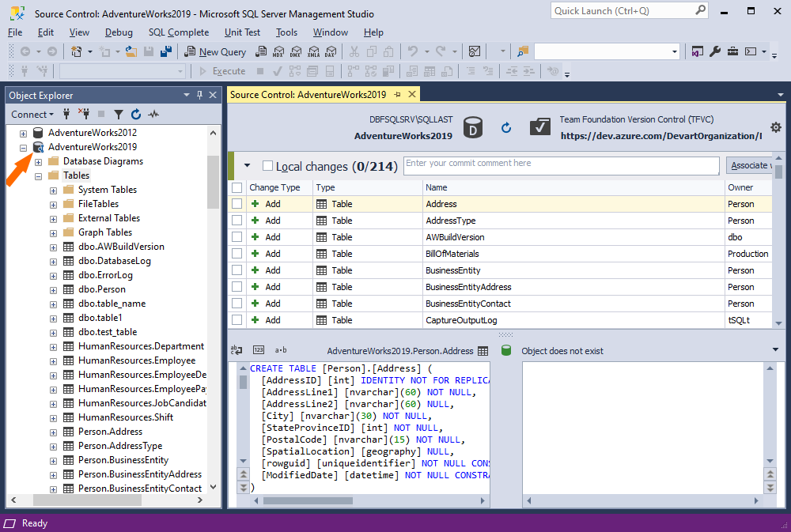This screenshot has height=532, width=791.
Task: Click the Refresh icon in Object Explorer
Action: tap(136, 115)
